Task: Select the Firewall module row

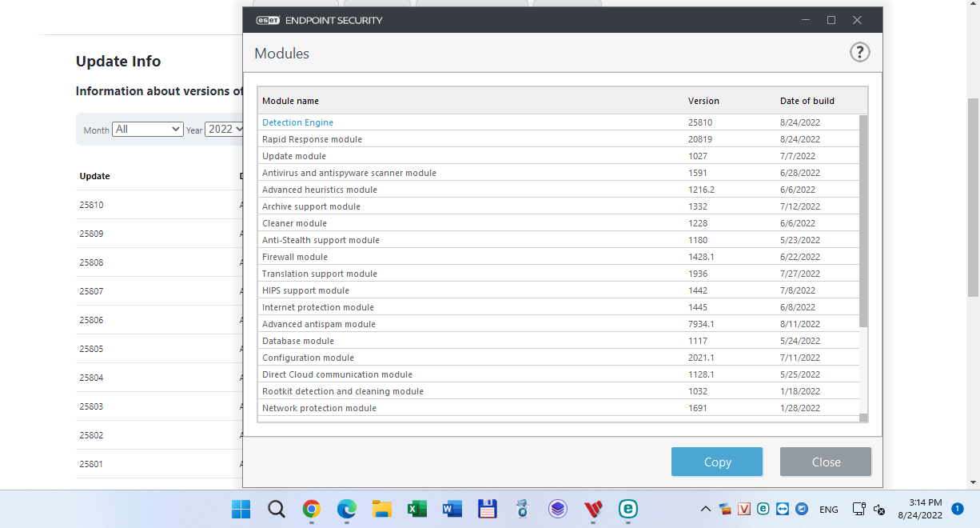Action: pos(559,257)
